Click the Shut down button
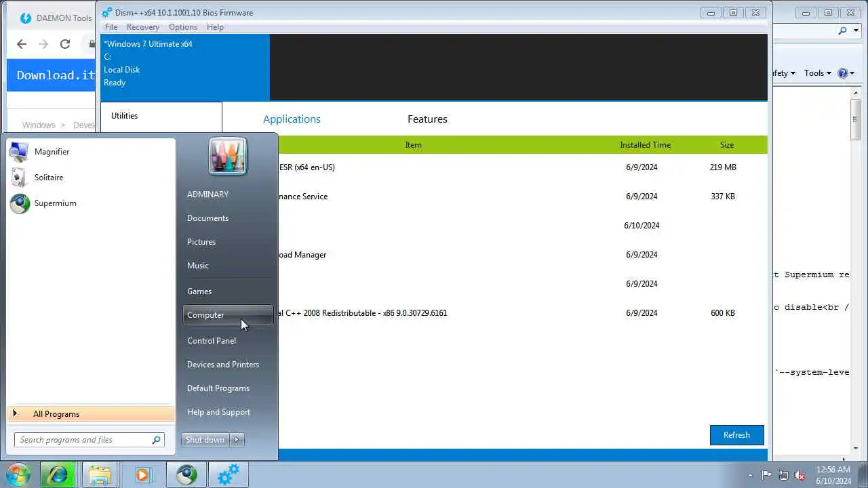Screen dimensions: 868x488 pyautogui.click(x=205, y=440)
